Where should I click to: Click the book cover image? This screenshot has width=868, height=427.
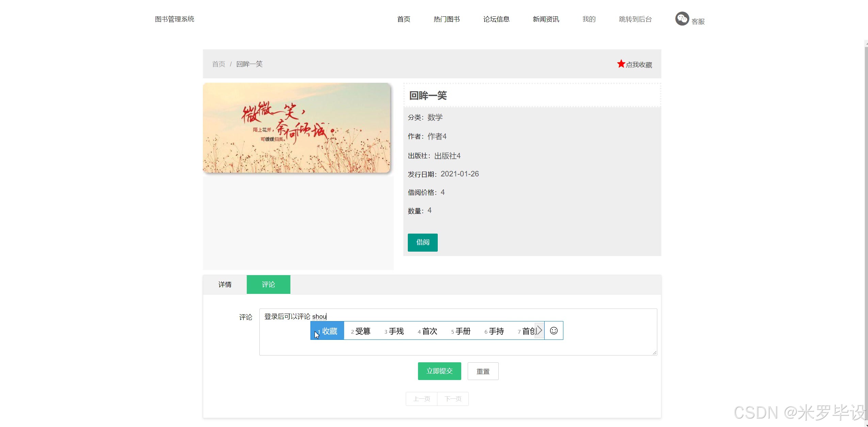tap(296, 128)
